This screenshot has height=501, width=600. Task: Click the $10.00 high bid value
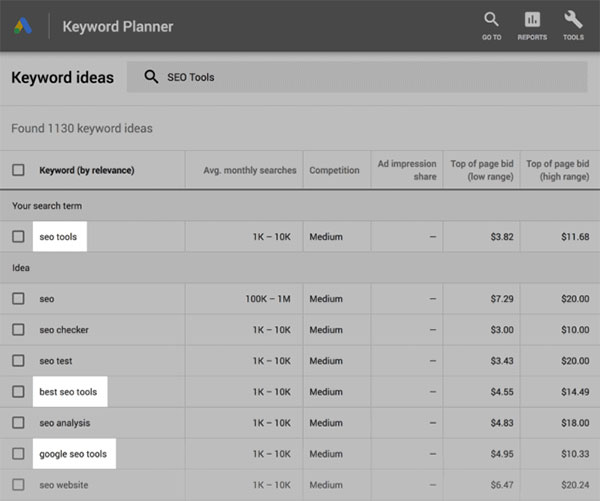click(575, 330)
